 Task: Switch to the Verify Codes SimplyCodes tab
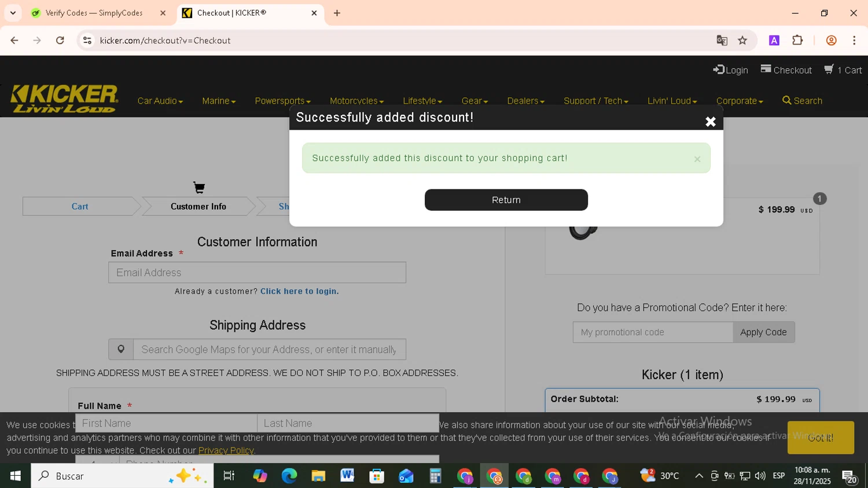click(x=94, y=13)
